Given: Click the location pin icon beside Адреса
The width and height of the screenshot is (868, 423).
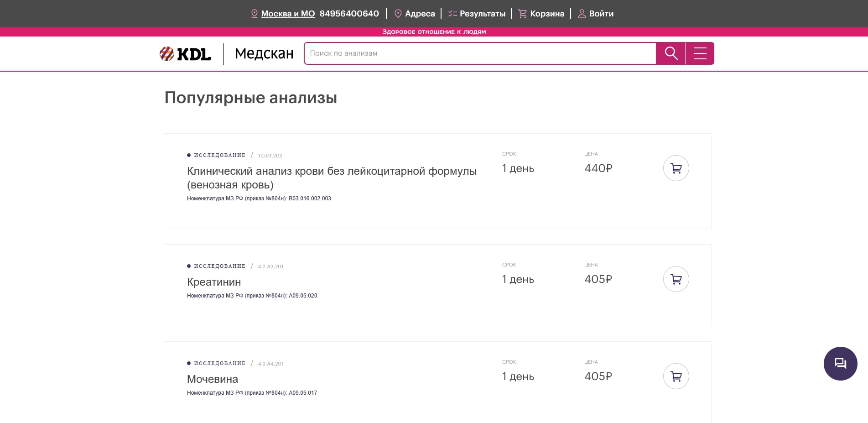Looking at the screenshot, I should click(x=398, y=14).
